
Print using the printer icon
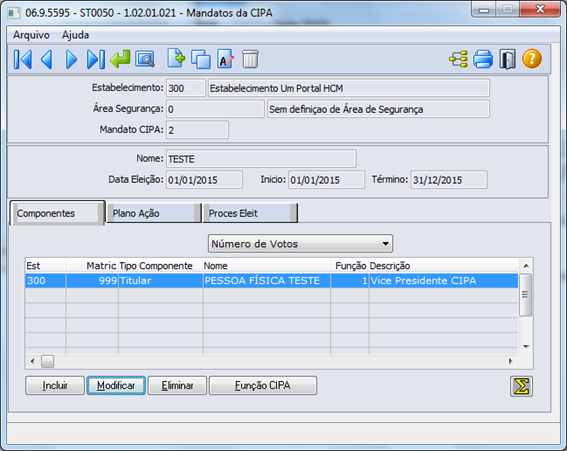point(483,59)
